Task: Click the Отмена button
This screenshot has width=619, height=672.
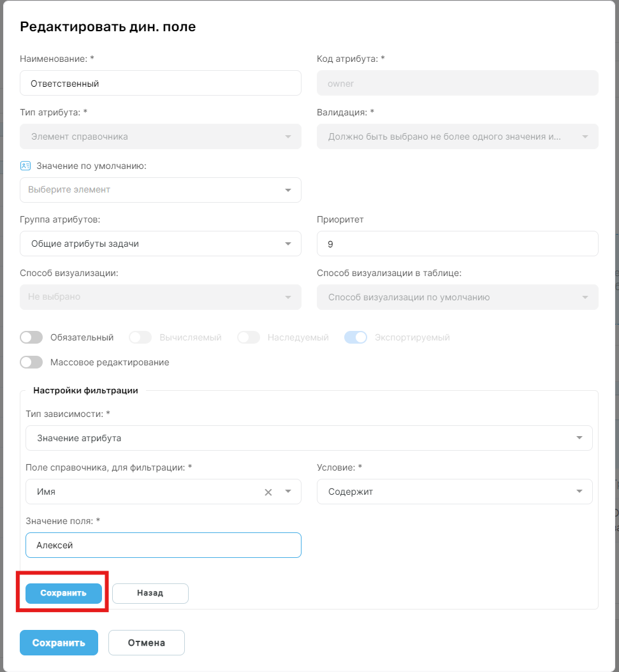Action: click(147, 643)
